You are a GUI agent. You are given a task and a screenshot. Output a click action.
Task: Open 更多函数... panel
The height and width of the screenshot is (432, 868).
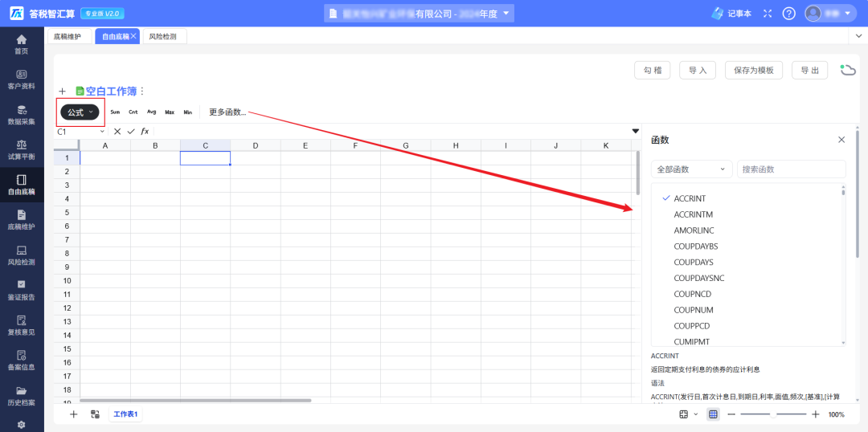pyautogui.click(x=227, y=112)
